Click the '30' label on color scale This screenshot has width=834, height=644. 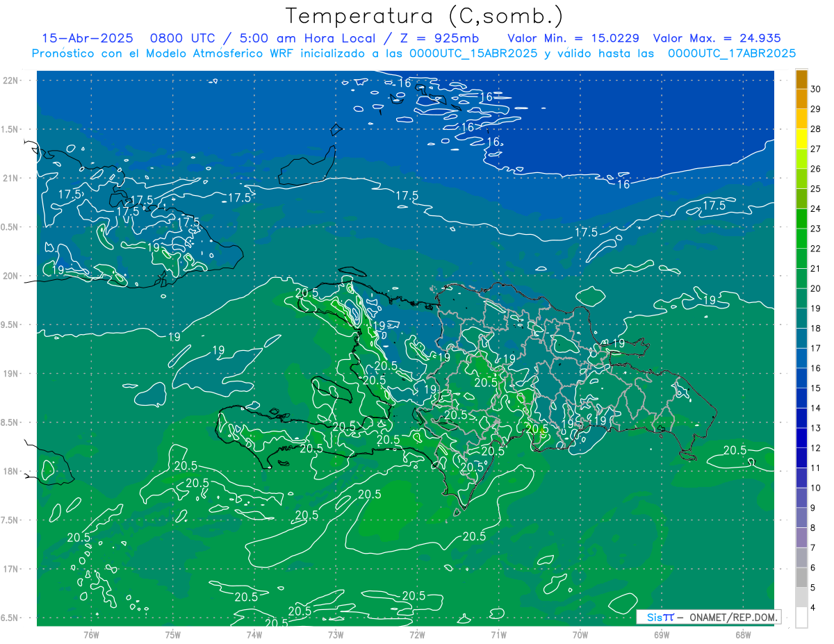(x=815, y=88)
